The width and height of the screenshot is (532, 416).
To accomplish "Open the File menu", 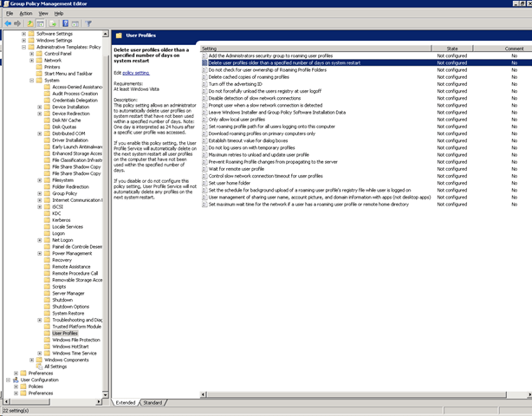I will (10, 13).
